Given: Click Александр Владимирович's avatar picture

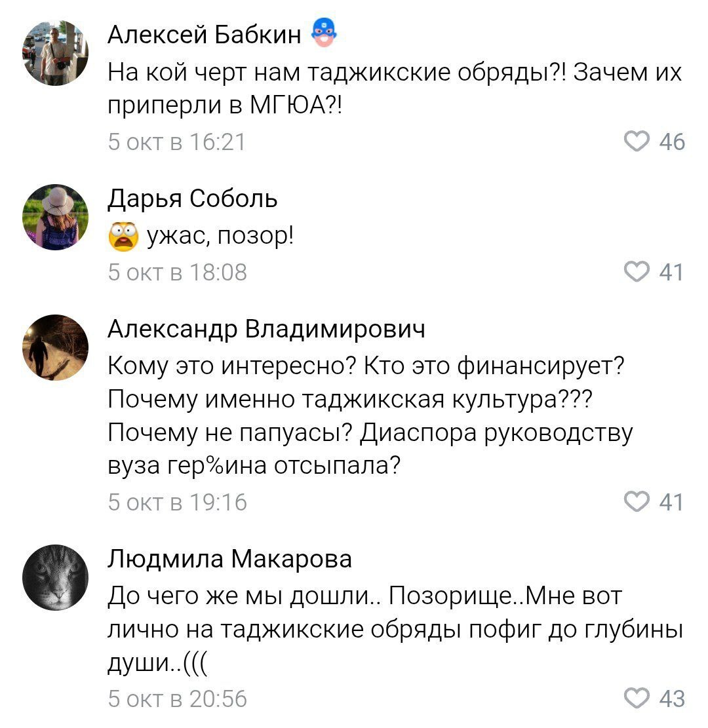Looking at the screenshot, I should 56,347.
